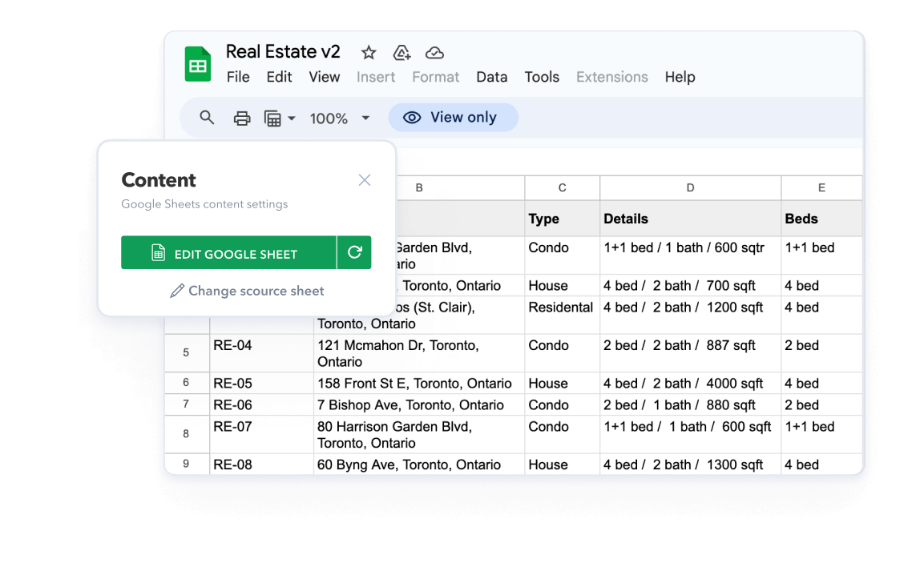Viewport: 924px width, 563px height.
Task: Click 2 bath / 887 sqft details cell
Action: (x=691, y=352)
